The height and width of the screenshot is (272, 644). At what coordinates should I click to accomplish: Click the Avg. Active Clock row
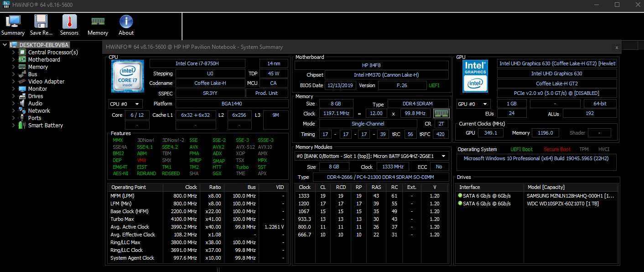tap(198, 227)
